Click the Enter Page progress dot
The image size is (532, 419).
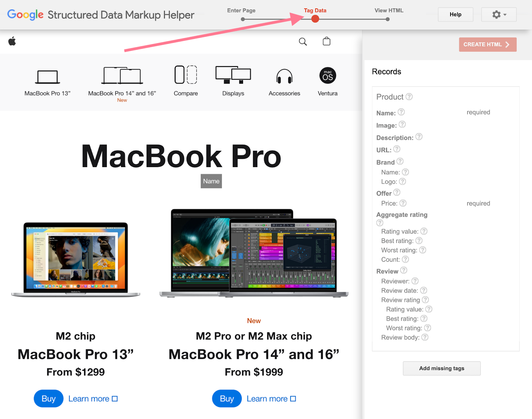pos(243,19)
